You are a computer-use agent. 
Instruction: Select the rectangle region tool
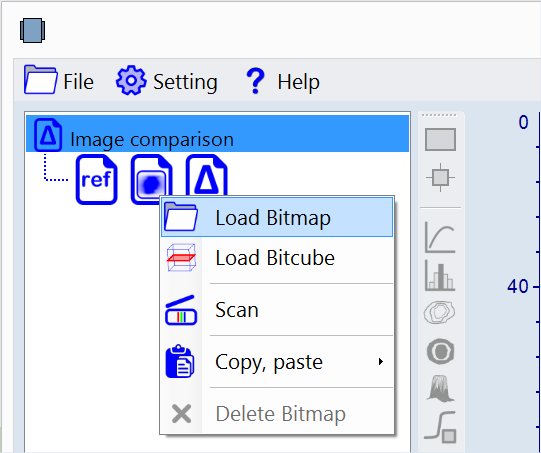440,139
